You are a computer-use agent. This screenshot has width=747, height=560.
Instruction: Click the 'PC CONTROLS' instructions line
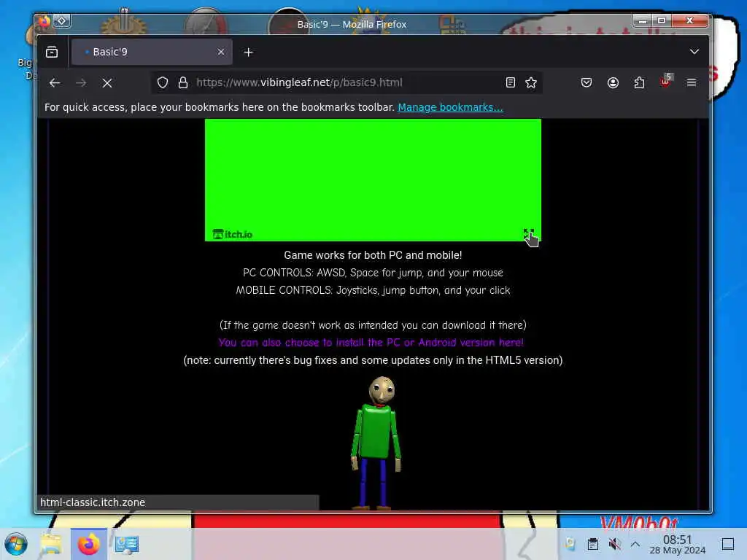(373, 273)
